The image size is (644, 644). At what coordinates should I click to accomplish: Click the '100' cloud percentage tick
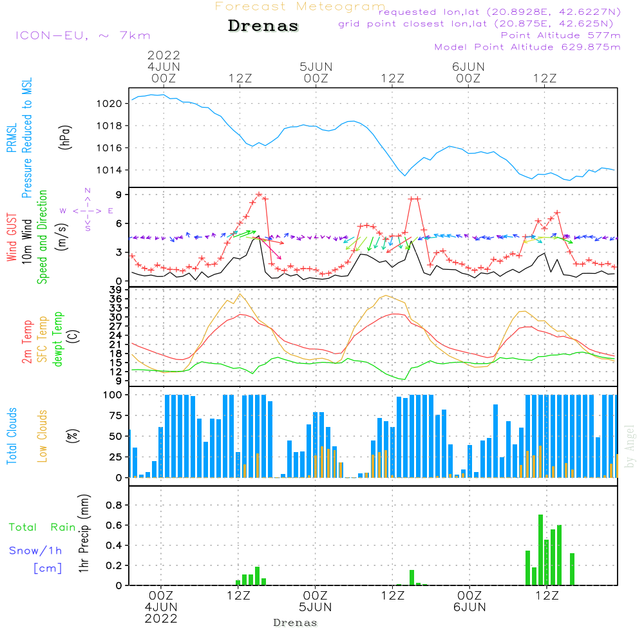tap(113, 395)
